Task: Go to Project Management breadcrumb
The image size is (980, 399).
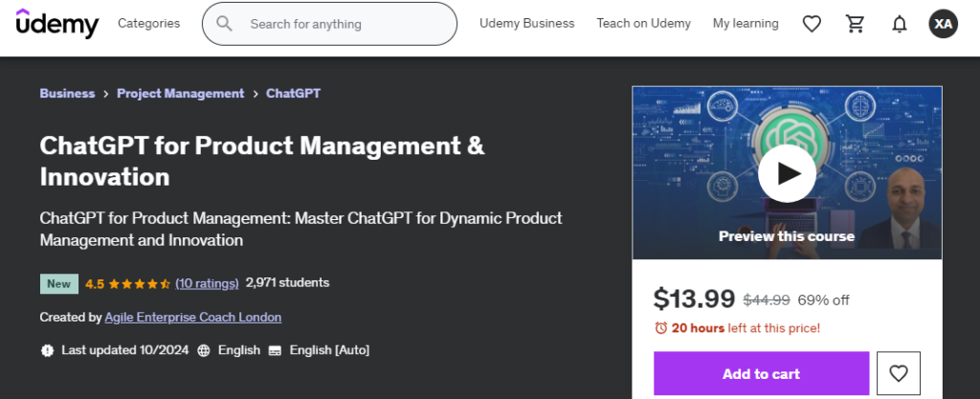Action: pos(181,94)
